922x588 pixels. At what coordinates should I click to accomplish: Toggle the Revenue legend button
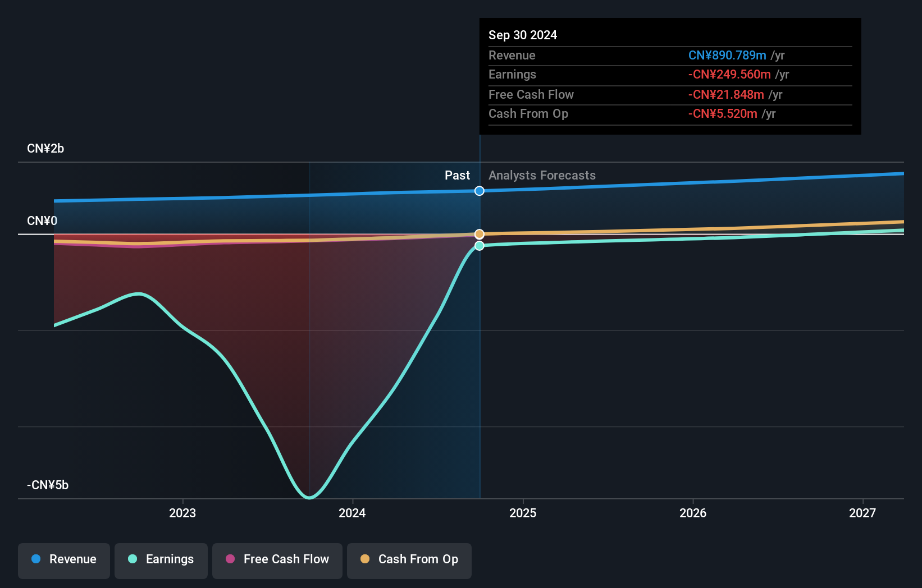(64, 561)
